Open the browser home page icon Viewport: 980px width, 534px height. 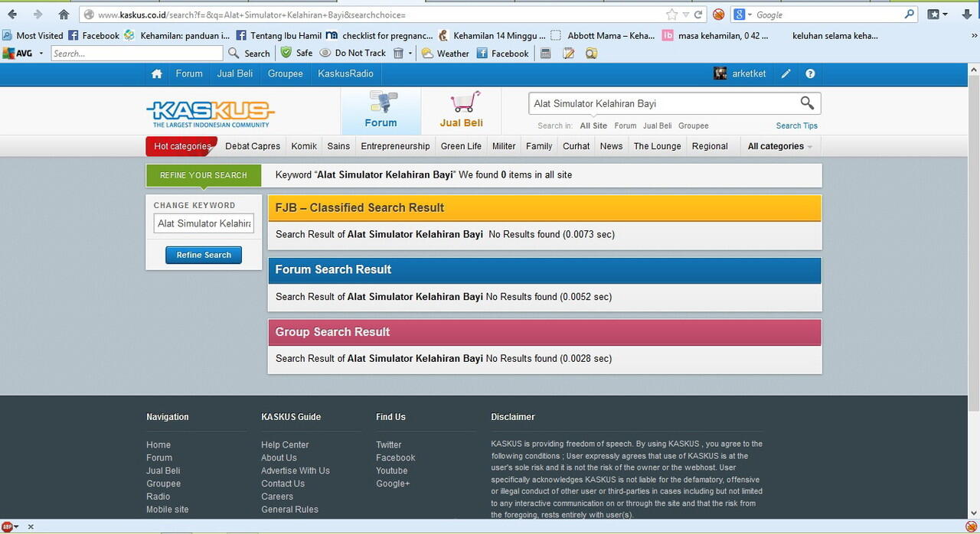[64, 15]
